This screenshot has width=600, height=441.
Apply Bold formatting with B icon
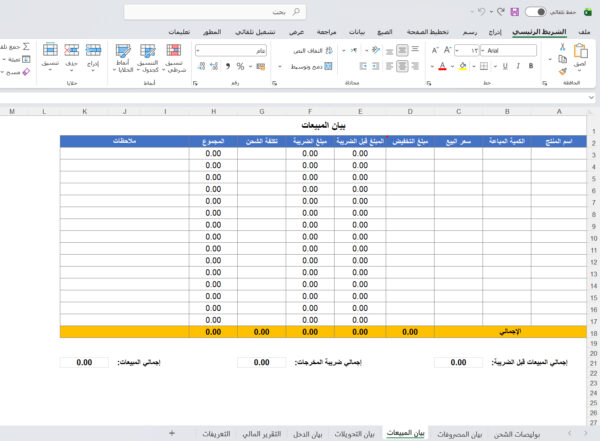tap(531, 66)
